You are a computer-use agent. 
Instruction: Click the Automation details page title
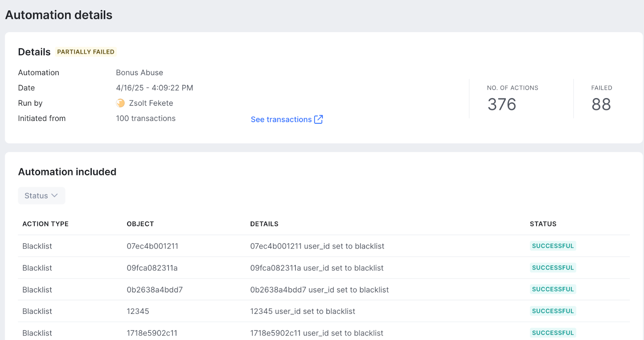(59, 15)
